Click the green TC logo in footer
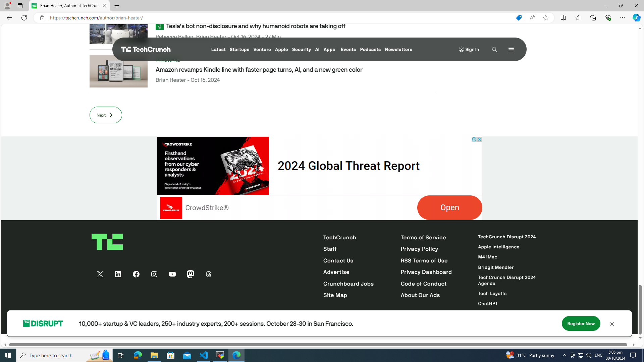 pyautogui.click(x=107, y=242)
